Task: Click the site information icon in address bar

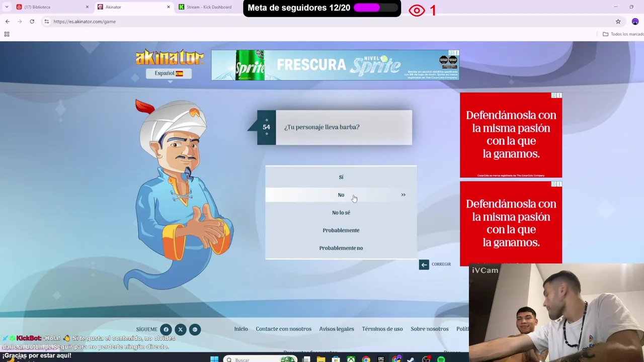Action: tap(46, 22)
